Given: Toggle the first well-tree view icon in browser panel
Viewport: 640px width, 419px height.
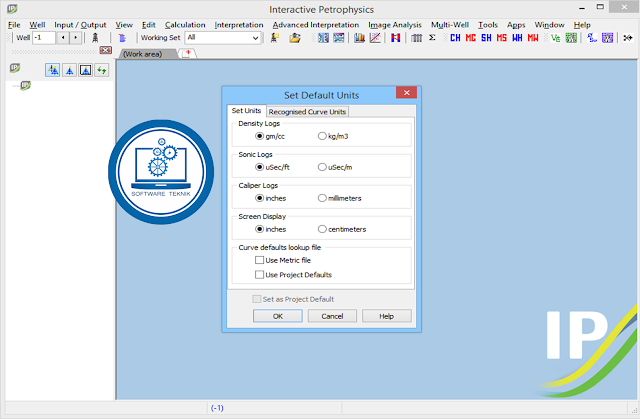Looking at the screenshot, I should [x=53, y=70].
